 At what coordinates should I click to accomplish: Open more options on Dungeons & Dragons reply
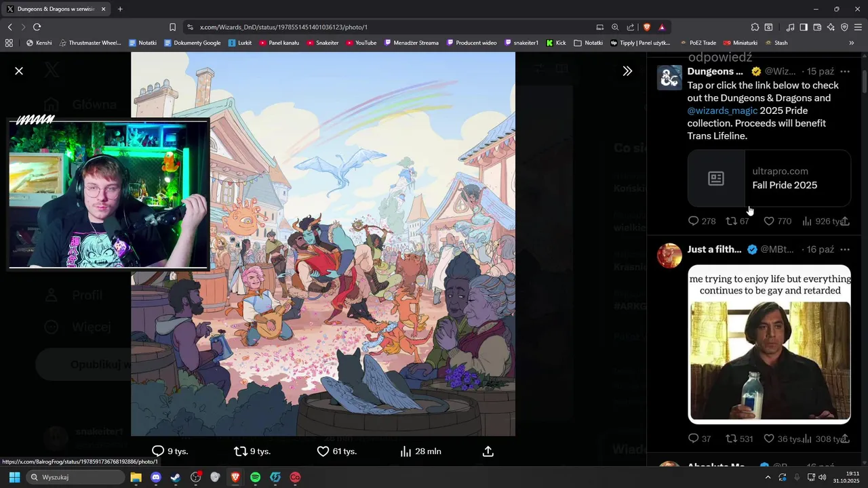click(845, 71)
